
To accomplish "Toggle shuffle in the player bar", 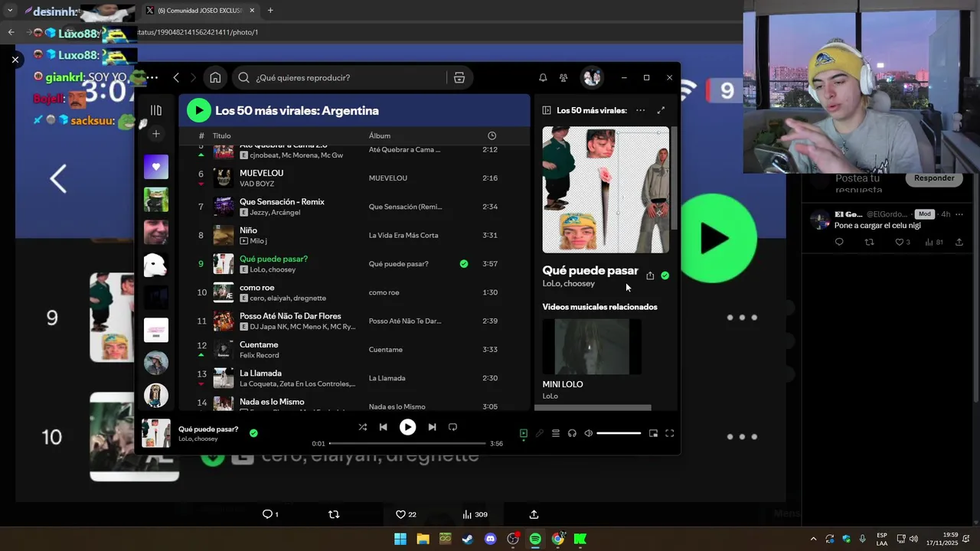I will 362,427.
